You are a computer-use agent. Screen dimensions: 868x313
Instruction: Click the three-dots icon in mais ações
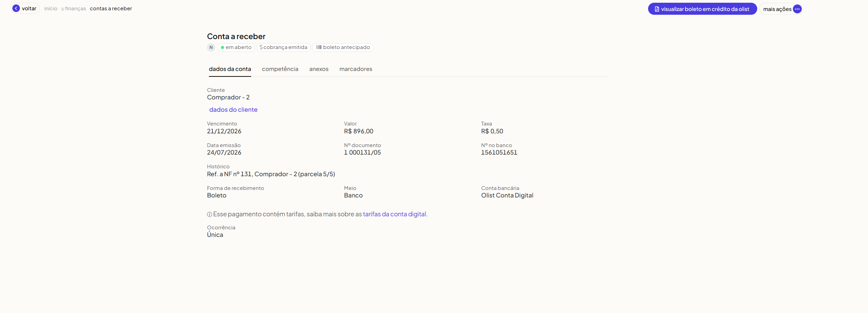797,9
